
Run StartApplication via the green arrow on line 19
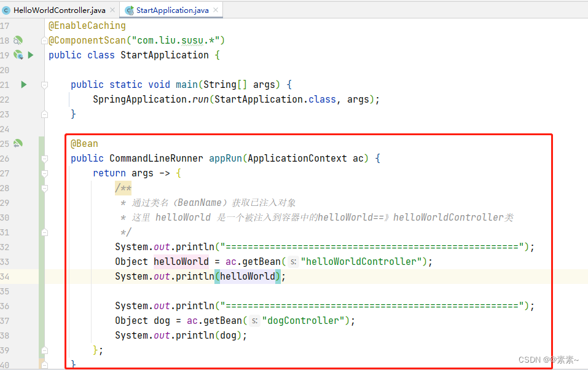(31, 55)
